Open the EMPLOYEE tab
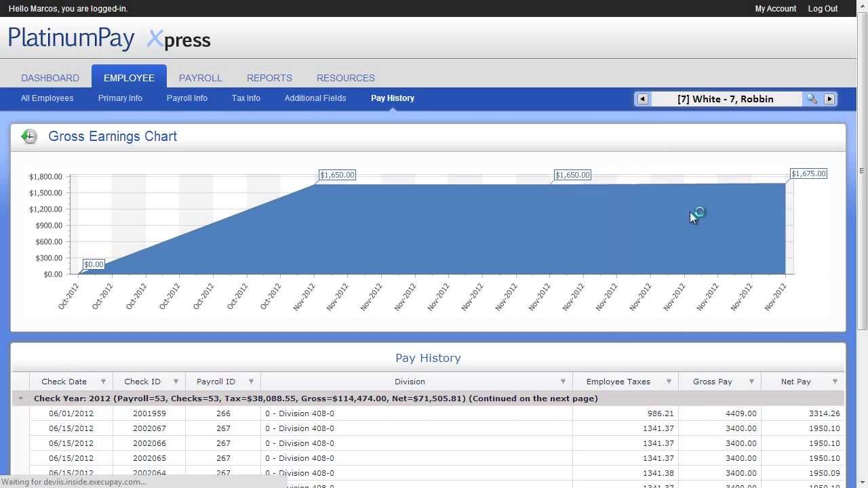This screenshot has height=488, width=868. point(129,78)
